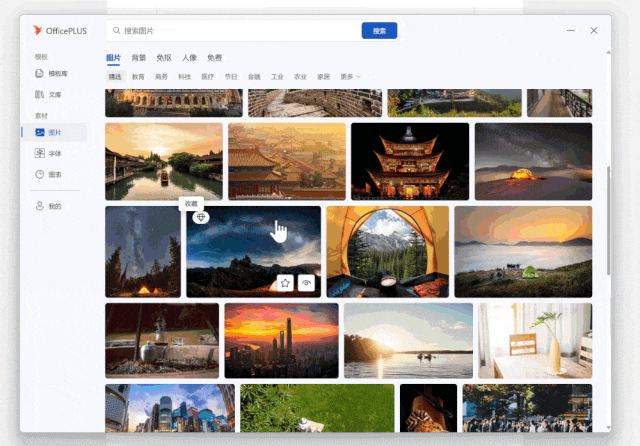Go to 我的 profile page
This screenshot has height=446, width=640.
52,206
